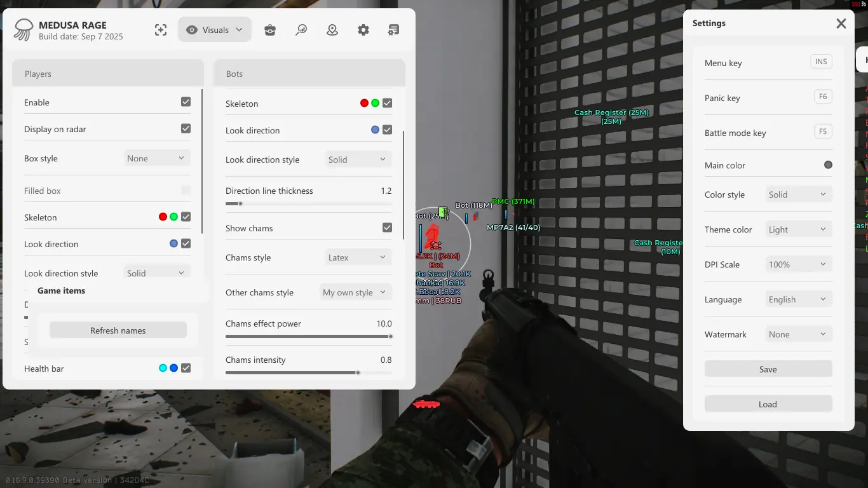This screenshot has height=488, width=868.
Task: Click the config list icon in top bar
Action: pos(393,30)
